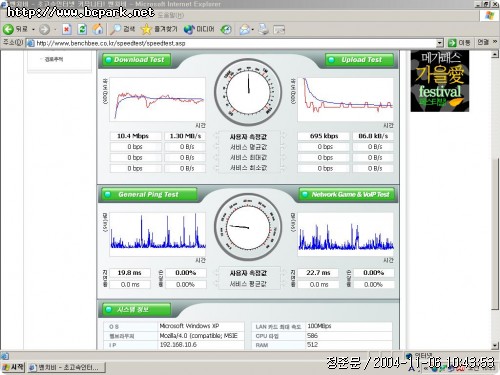
Task: Open the Windows Start button
Action: 13,367
